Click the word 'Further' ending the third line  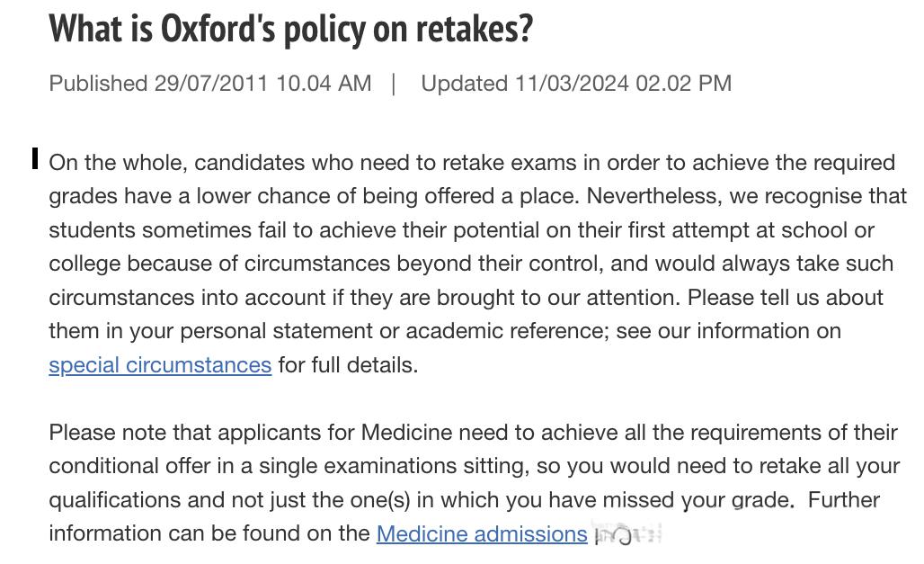click(843, 500)
